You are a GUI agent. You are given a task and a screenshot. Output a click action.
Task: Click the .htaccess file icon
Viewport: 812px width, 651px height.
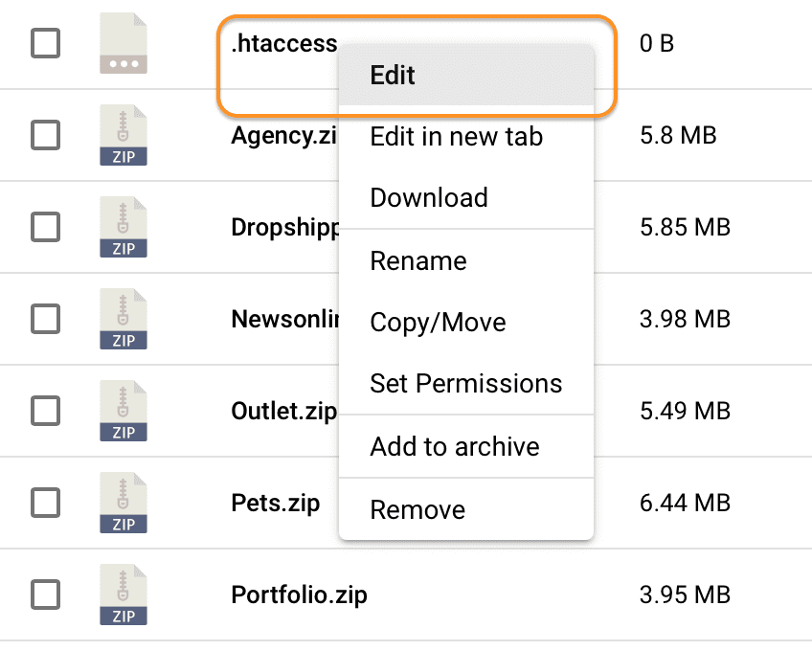point(124,44)
